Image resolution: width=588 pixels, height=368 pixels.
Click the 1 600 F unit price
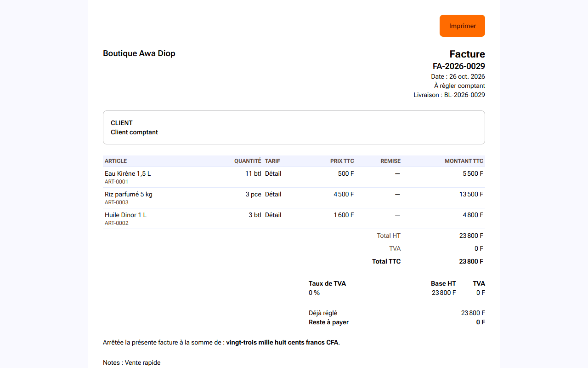(344, 215)
